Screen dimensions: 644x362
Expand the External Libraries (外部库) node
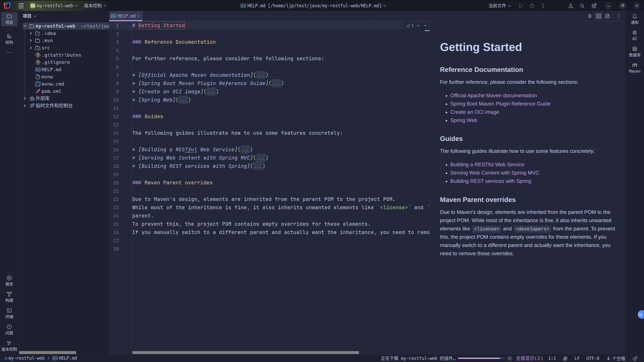click(x=25, y=99)
